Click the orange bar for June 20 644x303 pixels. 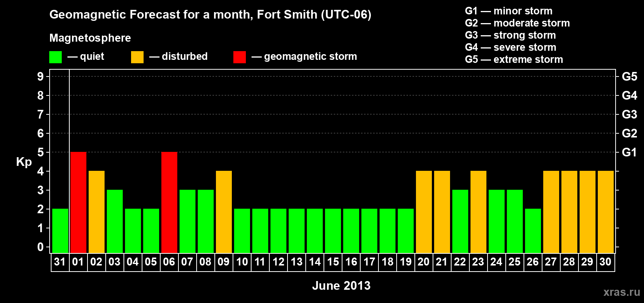(x=424, y=212)
